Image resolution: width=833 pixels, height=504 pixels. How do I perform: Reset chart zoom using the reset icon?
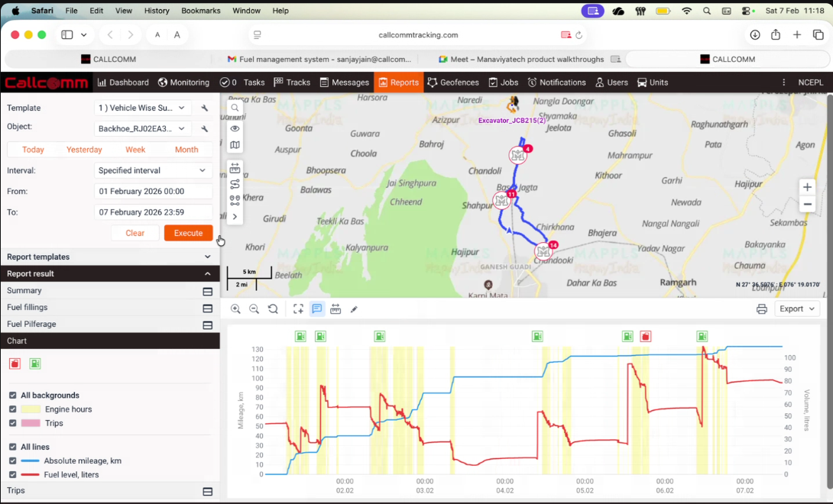click(273, 309)
